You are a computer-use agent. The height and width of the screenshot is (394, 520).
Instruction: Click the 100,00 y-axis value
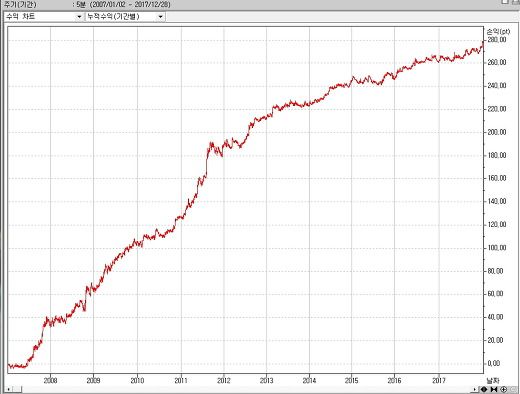(x=497, y=248)
